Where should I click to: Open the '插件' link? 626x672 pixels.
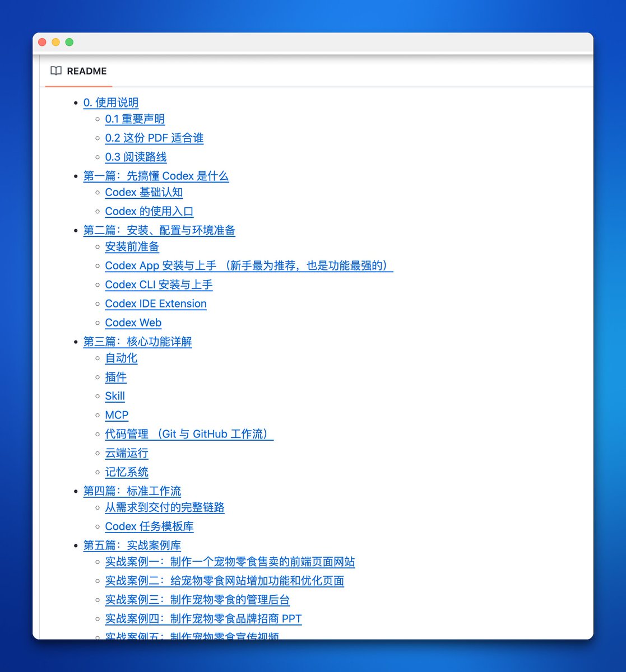click(116, 377)
